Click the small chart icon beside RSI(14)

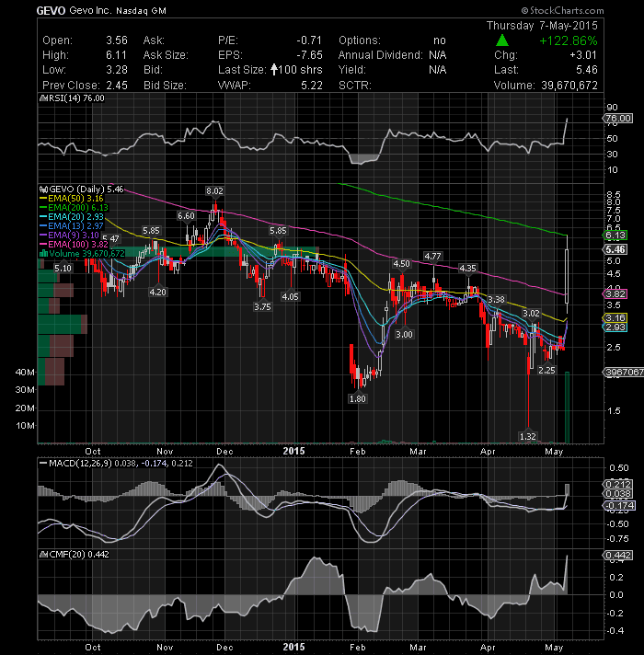pyautogui.click(x=43, y=98)
